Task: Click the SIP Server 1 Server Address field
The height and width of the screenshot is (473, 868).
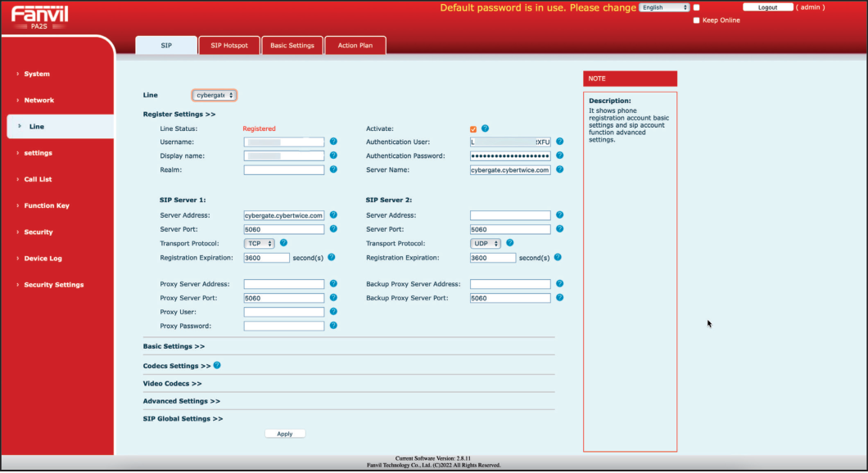Action: pyautogui.click(x=284, y=216)
